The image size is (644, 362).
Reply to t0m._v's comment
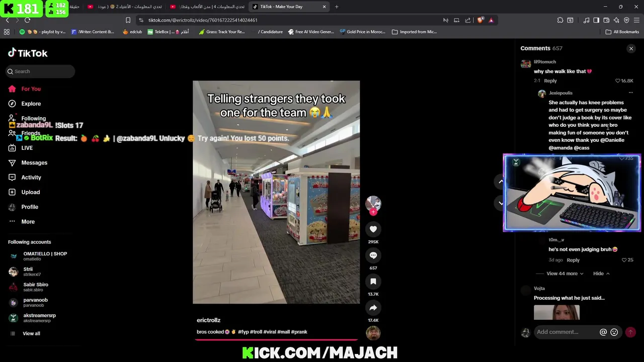click(x=573, y=260)
